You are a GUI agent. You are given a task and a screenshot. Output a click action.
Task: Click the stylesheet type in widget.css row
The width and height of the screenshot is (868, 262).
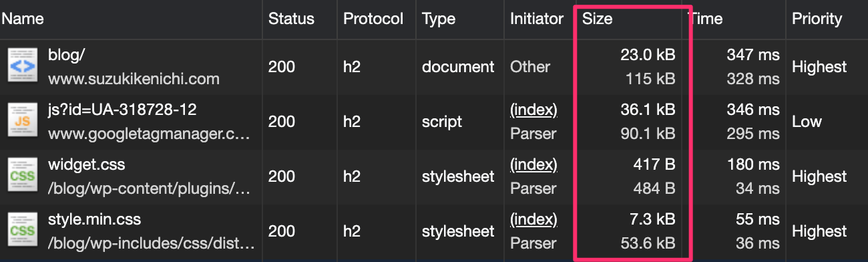point(458,176)
